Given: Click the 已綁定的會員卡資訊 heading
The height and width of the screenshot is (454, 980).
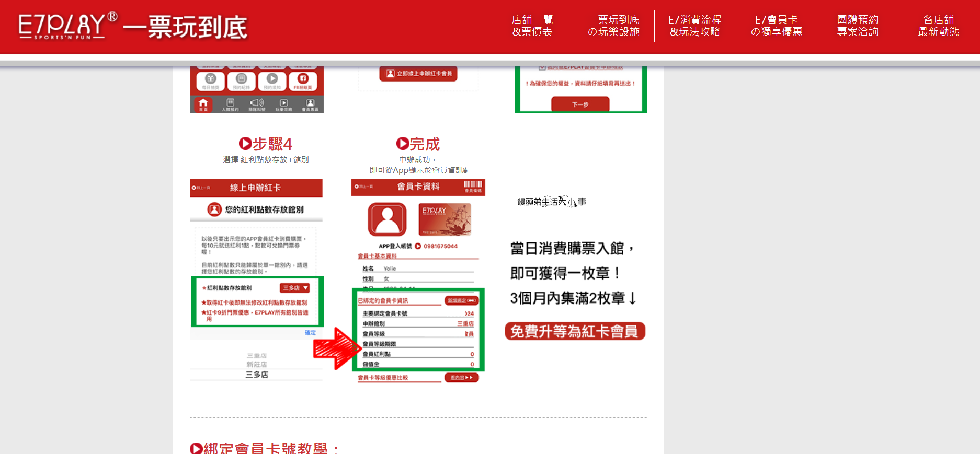Looking at the screenshot, I should pyautogui.click(x=383, y=300).
